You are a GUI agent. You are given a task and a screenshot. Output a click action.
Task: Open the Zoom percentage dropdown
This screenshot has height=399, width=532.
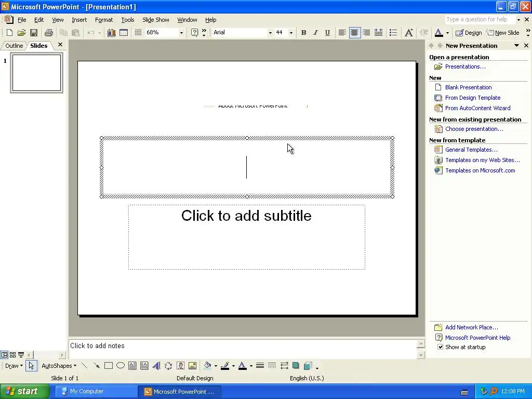[x=181, y=33]
